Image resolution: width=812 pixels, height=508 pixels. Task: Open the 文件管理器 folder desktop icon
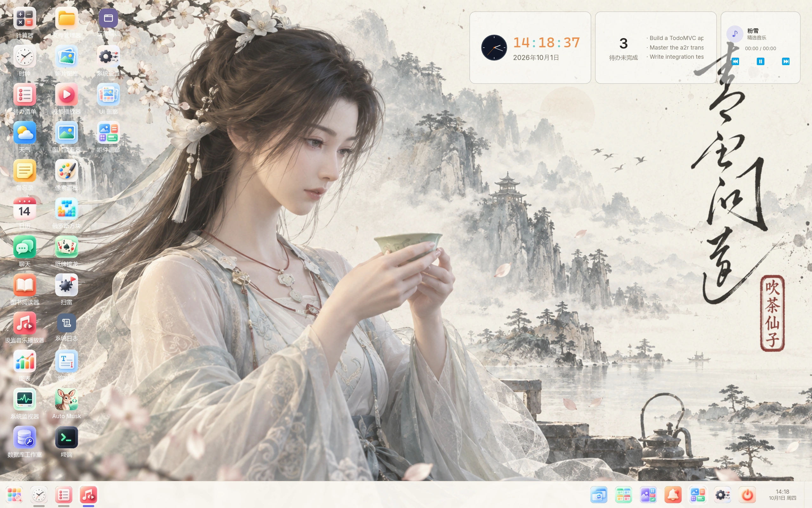pyautogui.click(x=66, y=18)
